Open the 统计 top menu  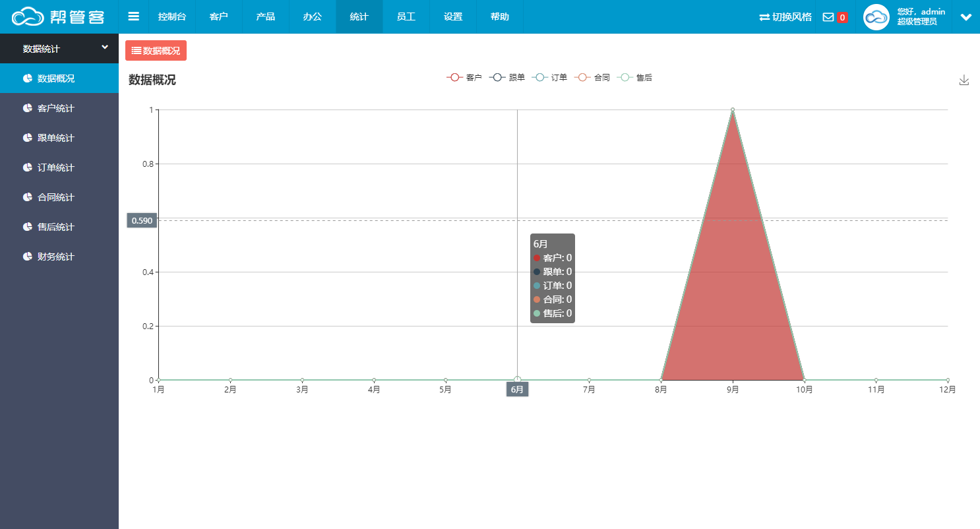(x=359, y=16)
